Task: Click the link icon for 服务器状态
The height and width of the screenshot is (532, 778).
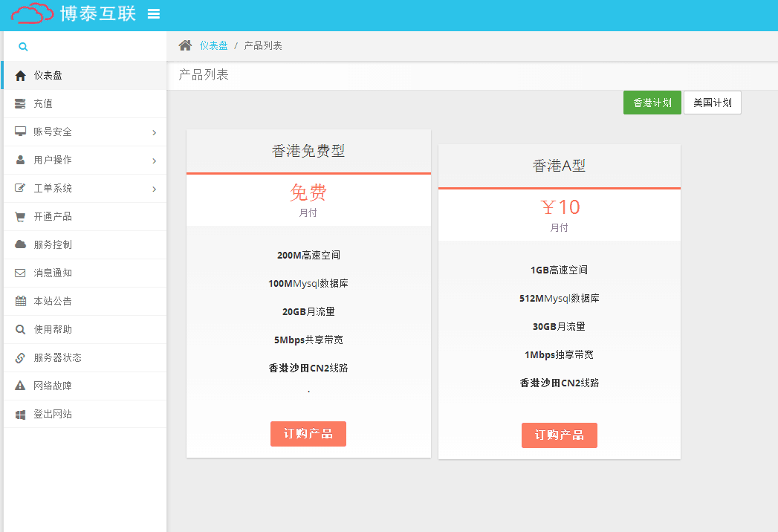Action: [20, 358]
